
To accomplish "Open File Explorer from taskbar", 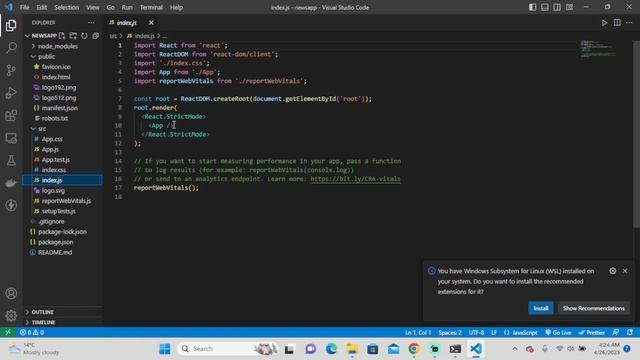I will tap(352, 349).
